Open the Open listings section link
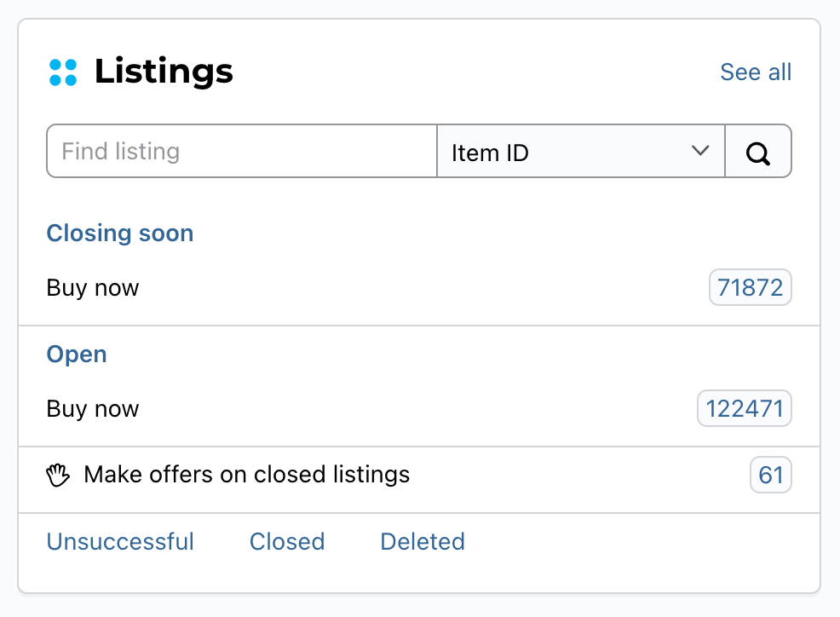Viewport: 840px width, 617px height. point(77,355)
